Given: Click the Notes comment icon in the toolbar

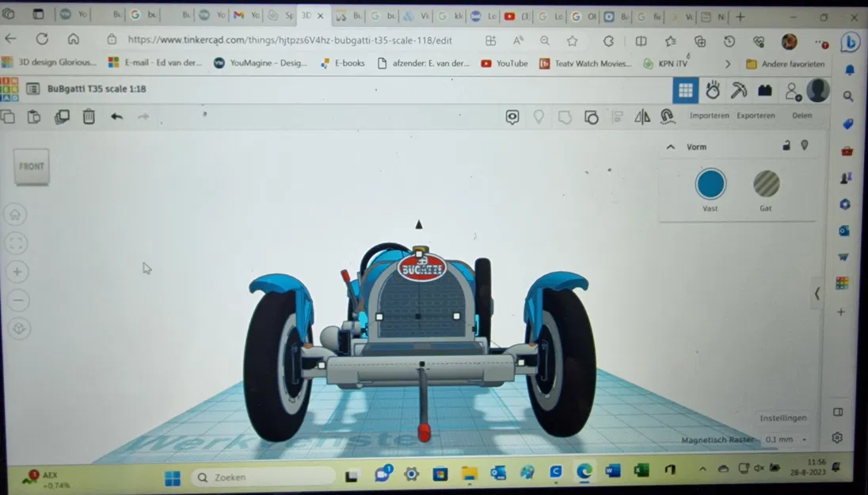Looking at the screenshot, I should pos(512,116).
